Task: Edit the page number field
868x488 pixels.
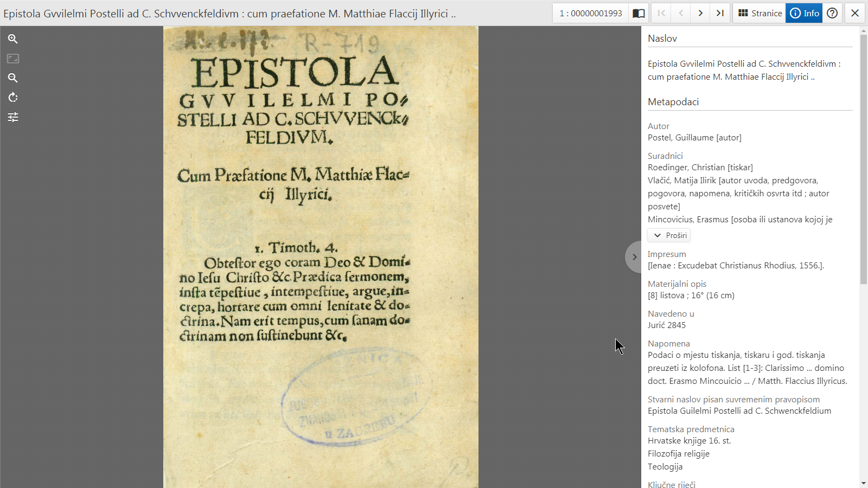Action: (x=590, y=12)
